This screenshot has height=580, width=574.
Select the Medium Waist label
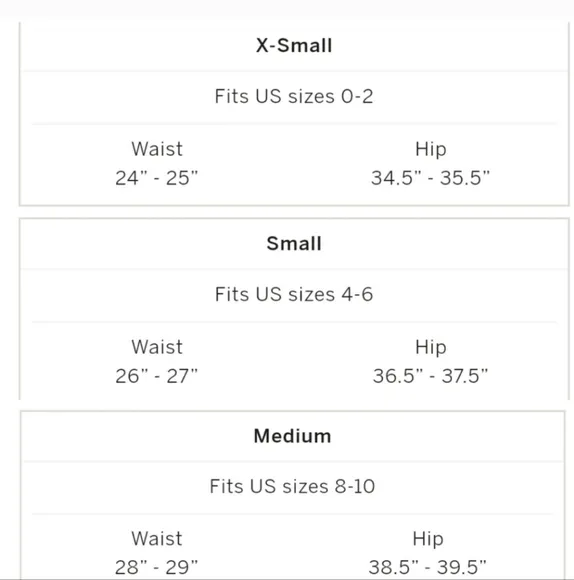[157, 539]
